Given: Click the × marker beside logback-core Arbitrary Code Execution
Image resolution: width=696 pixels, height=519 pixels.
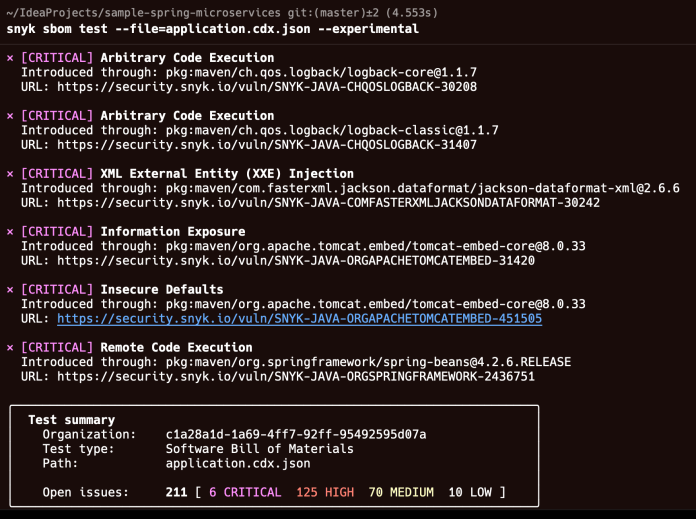Looking at the screenshot, I should click(11, 58).
